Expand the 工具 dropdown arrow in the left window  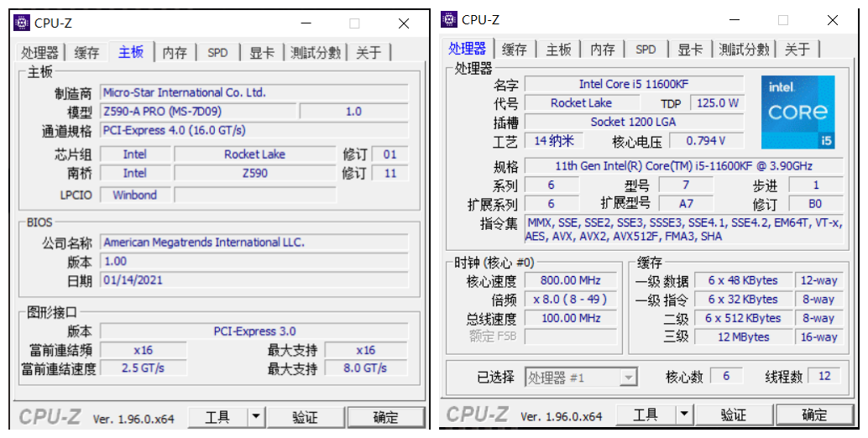point(255,418)
